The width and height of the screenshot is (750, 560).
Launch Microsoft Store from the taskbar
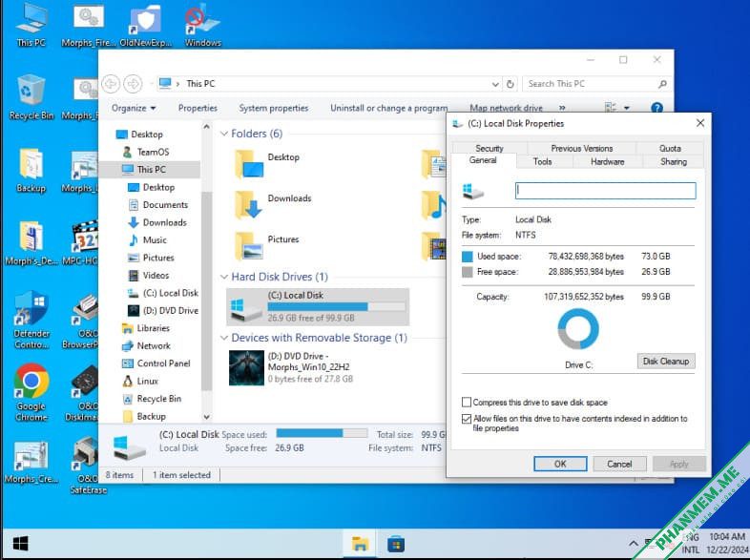pyautogui.click(x=396, y=544)
